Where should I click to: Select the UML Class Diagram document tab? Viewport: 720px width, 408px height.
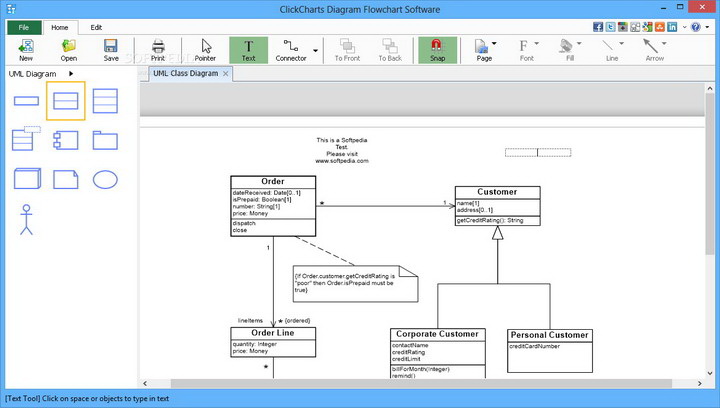click(186, 73)
